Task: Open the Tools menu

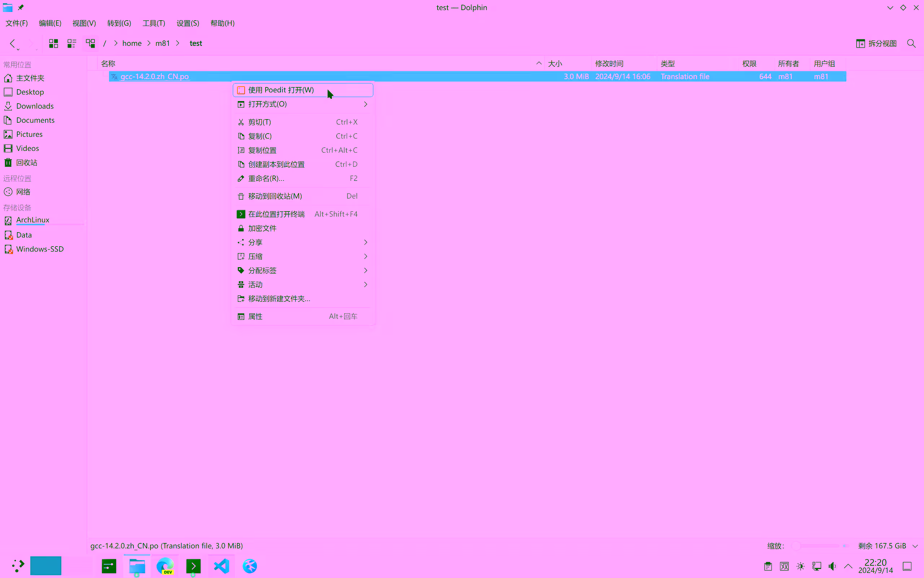Action: point(154,23)
